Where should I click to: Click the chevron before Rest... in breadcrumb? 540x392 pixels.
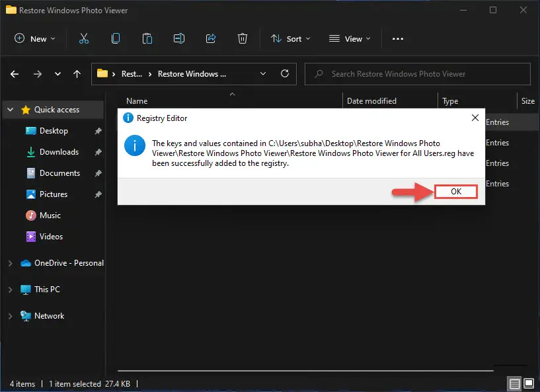click(114, 74)
